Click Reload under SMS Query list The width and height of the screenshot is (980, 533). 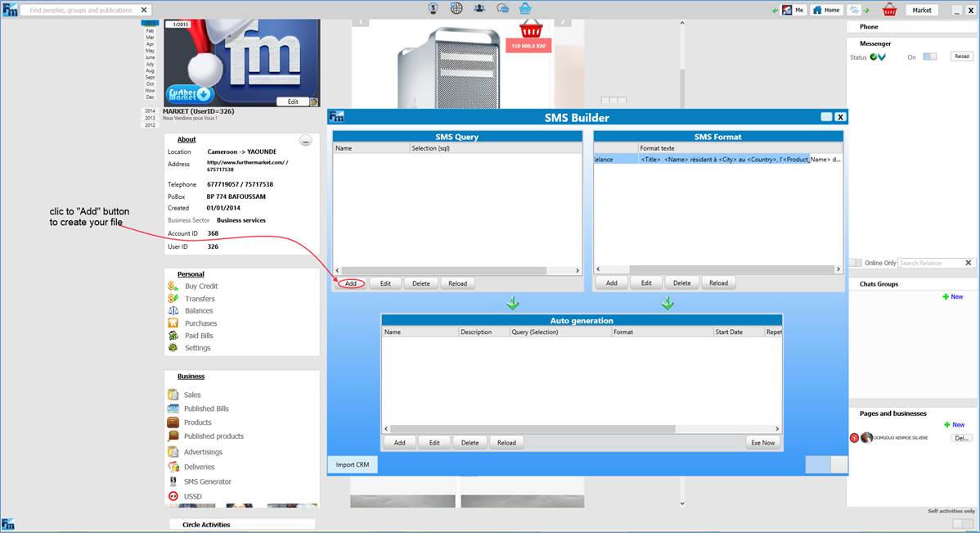(457, 283)
